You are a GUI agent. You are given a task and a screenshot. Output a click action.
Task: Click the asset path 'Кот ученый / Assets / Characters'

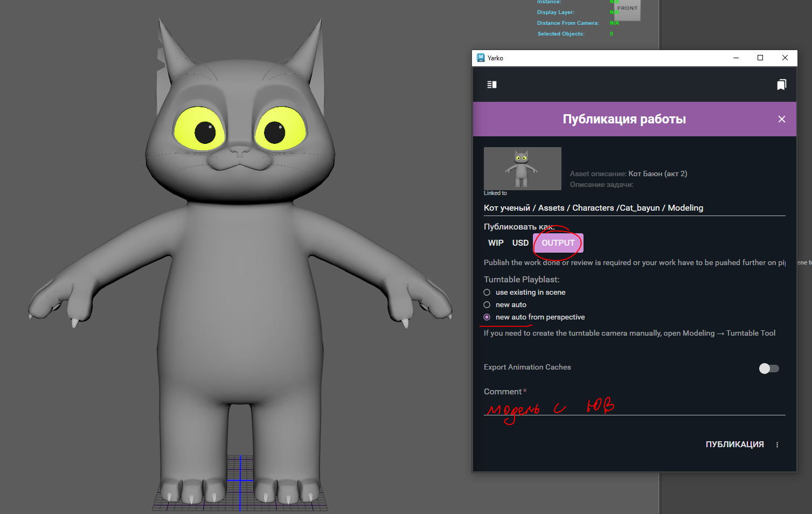(549, 208)
